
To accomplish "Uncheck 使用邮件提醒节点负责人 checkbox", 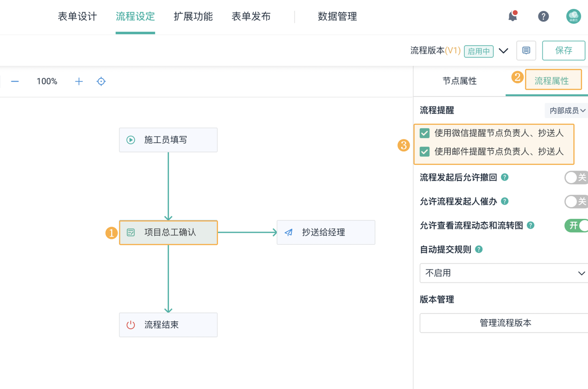I will click(425, 152).
